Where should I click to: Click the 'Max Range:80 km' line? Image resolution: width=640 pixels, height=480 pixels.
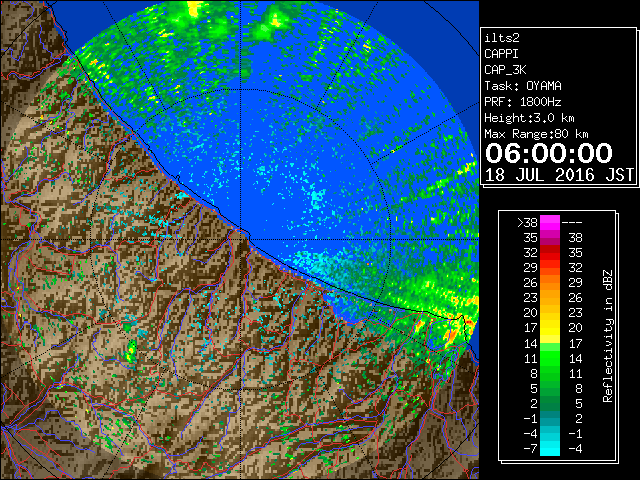(x=536, y=134)
